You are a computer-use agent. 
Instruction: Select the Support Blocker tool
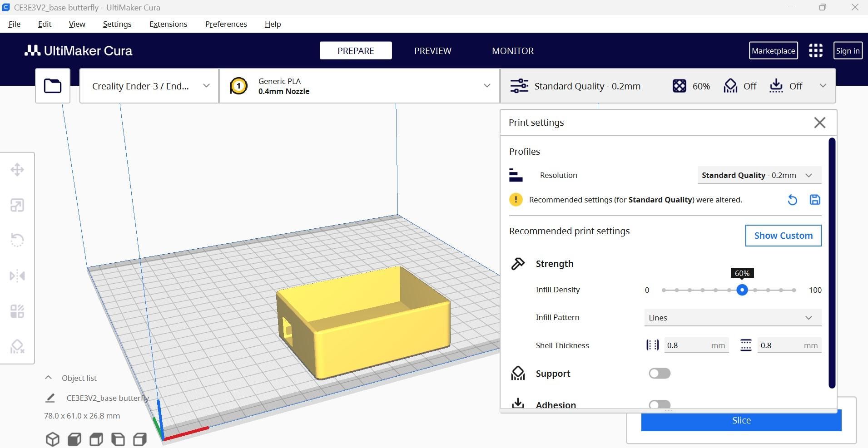pos(17,346)
